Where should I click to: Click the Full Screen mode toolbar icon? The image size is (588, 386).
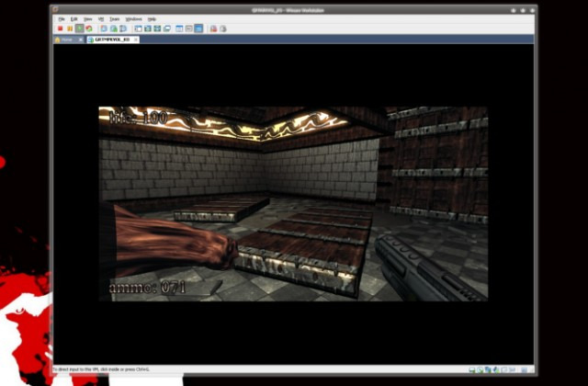tap(148, 28)
